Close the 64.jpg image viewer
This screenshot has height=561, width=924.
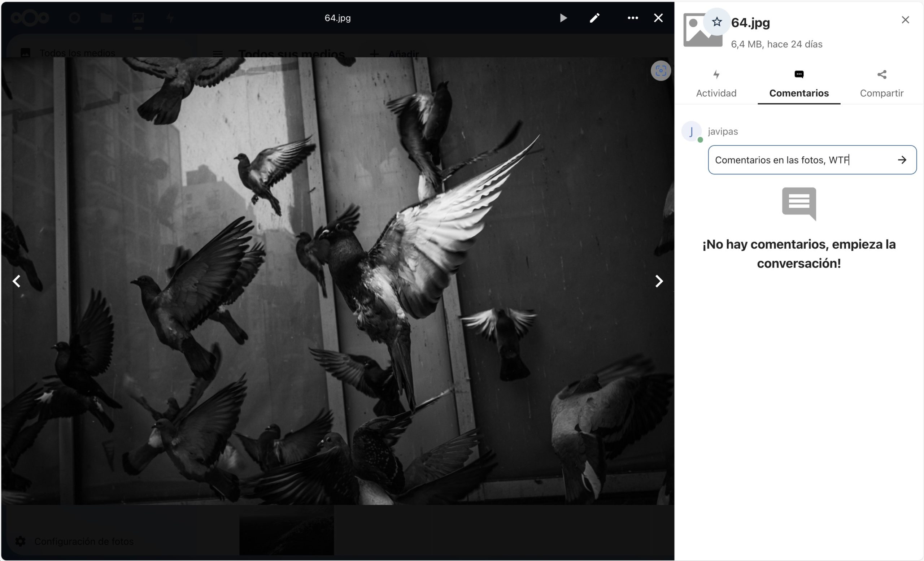[x=658, y=18]
